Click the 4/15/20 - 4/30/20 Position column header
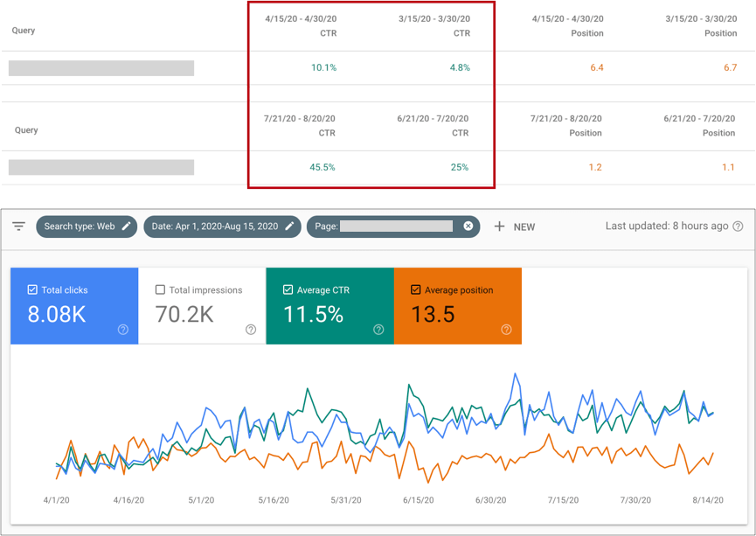The image size is (756, 536). 567,26
